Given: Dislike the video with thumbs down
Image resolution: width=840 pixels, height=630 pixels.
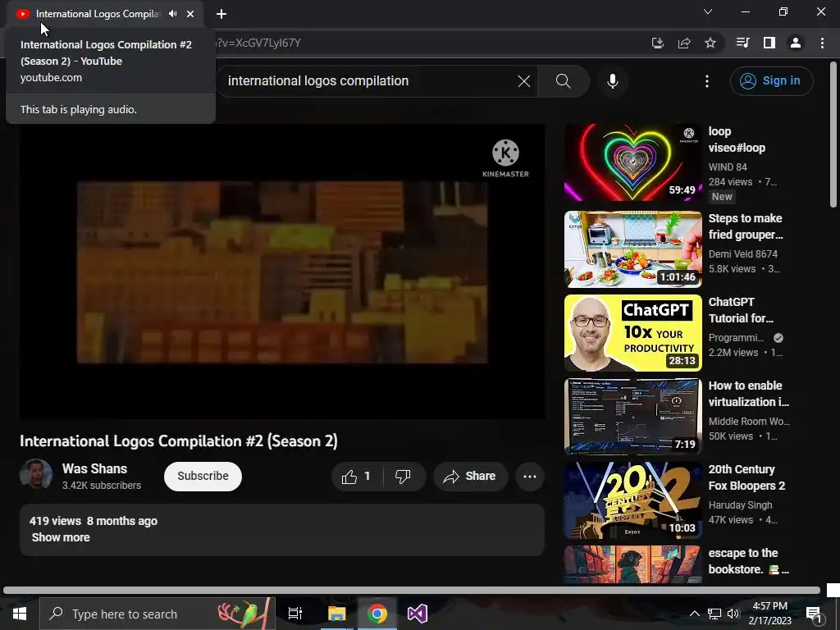Looking at the screenshot, I should (x=403, y=477).
